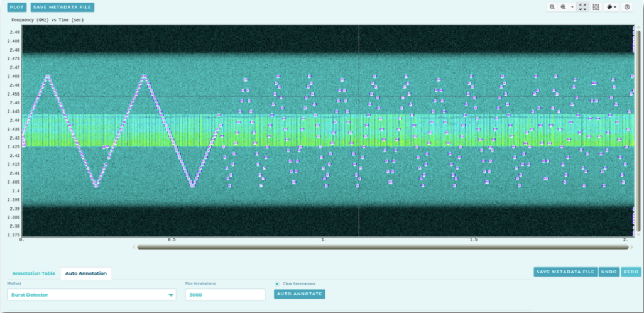Open the zoom options dropdown arrow
Image resolution: width=644 pixels, height=313 pixels.
tap(572, 7)
